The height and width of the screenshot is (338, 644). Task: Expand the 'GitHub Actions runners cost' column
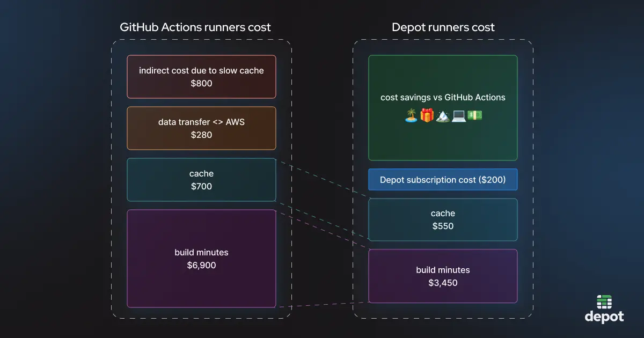pyautogui.click(x=201, y=177)
